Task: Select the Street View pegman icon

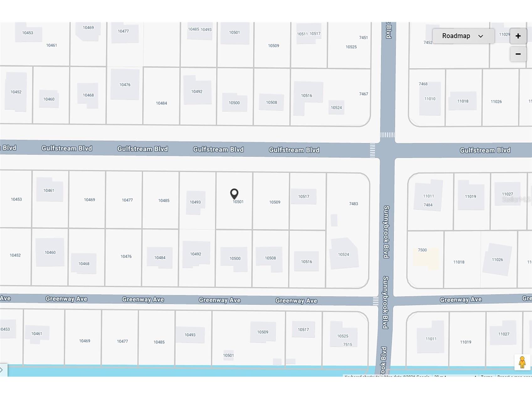Action: (522, 362)
